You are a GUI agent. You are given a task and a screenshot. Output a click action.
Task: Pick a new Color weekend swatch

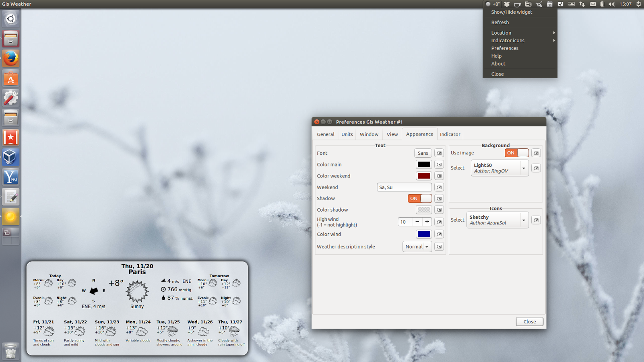click(x=423, y=176)
